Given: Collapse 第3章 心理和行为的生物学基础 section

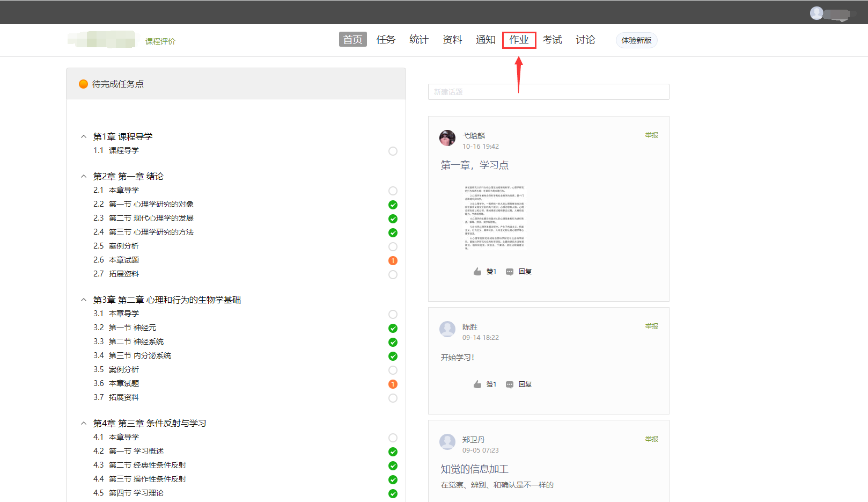Looking at the screenshot, I should point(84,300).
